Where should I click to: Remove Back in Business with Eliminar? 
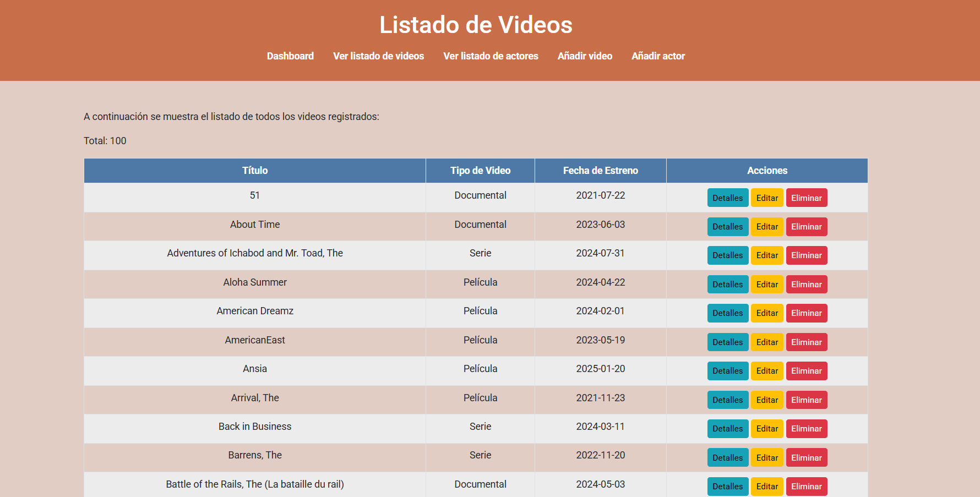point(806,429)
